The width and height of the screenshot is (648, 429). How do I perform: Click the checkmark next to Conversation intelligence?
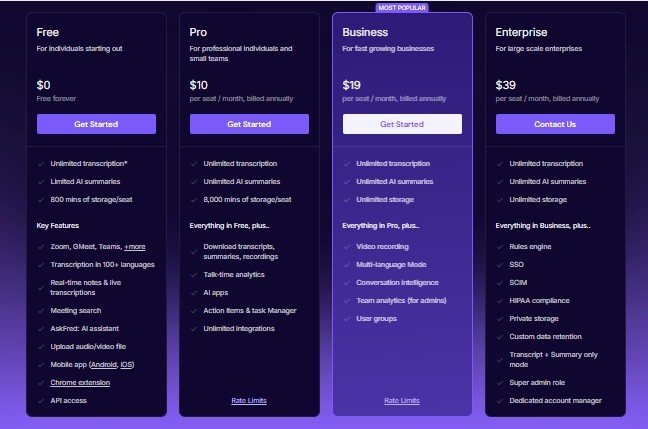(x=347, y=282)
